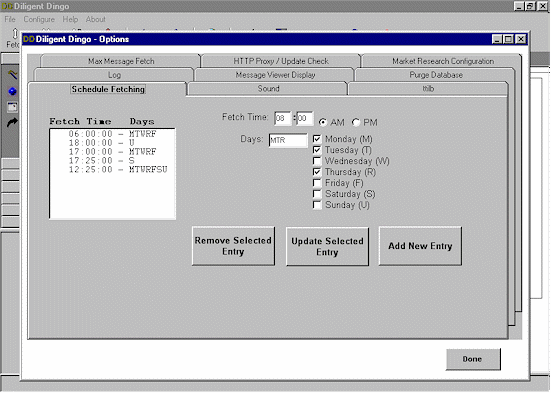Open the About menu in main window
Image resolution: width=551 pixels, height=393 pixels.
pyautogui.click(x=95, y=19)
